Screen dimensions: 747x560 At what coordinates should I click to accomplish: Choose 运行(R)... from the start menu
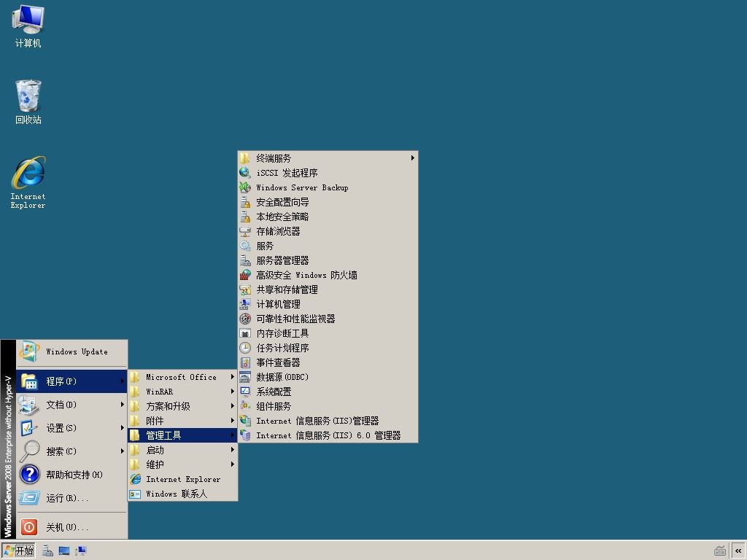pyautogui.click(x=72, y=498)
